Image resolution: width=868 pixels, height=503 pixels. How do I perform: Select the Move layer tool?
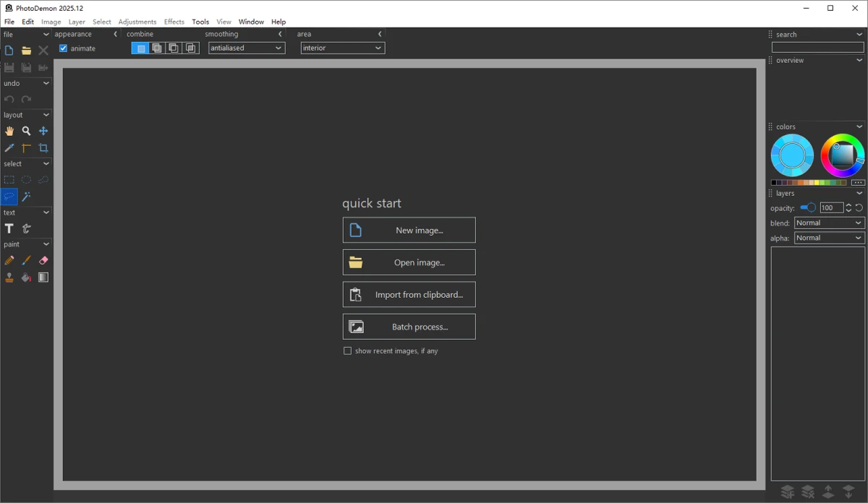pos(43,131)
